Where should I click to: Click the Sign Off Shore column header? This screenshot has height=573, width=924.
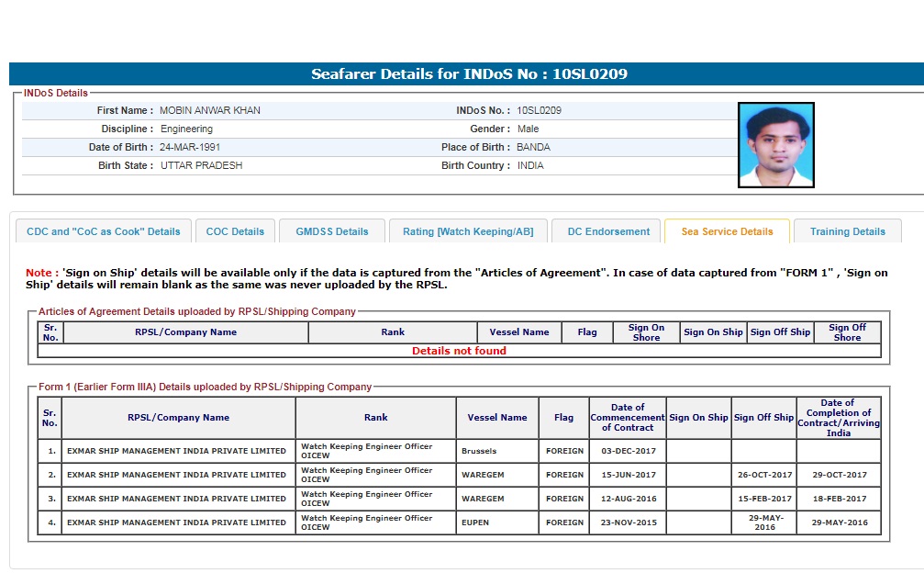pos(846,332)
